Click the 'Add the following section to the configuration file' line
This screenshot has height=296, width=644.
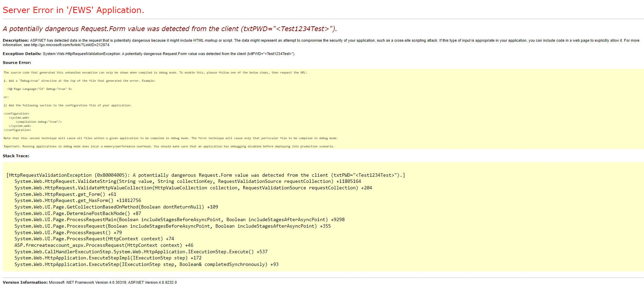[x=68, y=105]
